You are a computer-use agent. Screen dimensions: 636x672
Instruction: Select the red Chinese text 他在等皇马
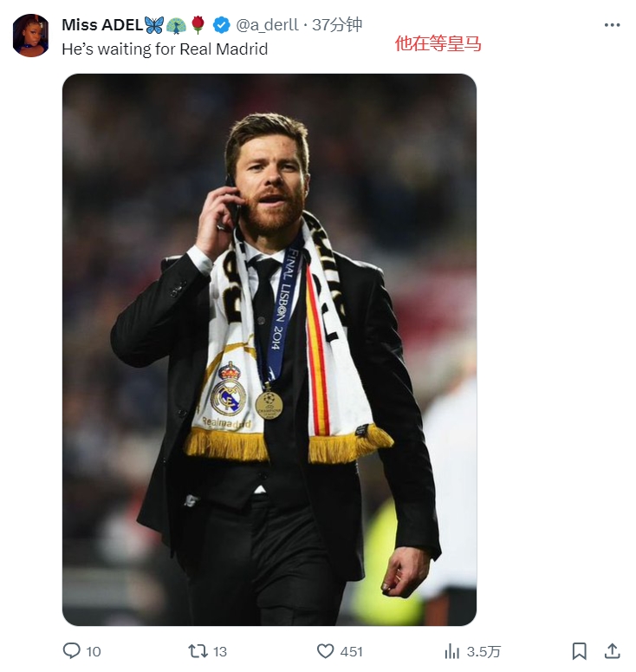coord(438,43)
